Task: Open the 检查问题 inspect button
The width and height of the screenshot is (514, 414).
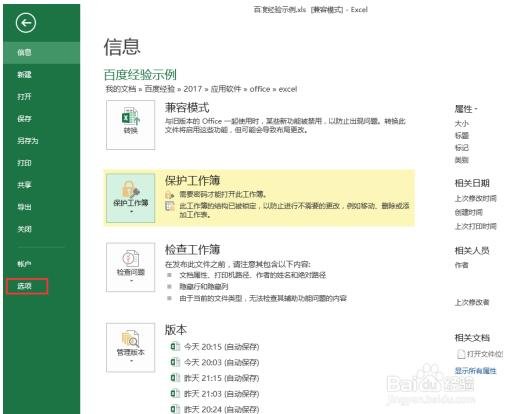Action: coord(130,267)
